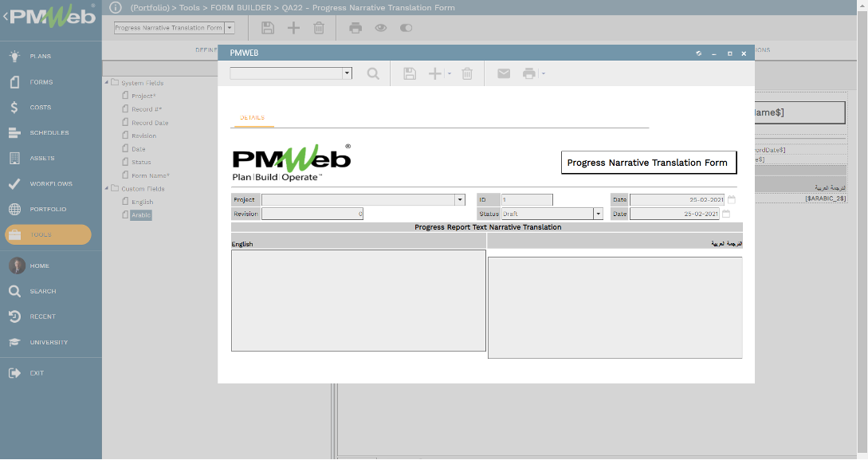
Task: Click the Revision number field
Action: coord(312,214)
